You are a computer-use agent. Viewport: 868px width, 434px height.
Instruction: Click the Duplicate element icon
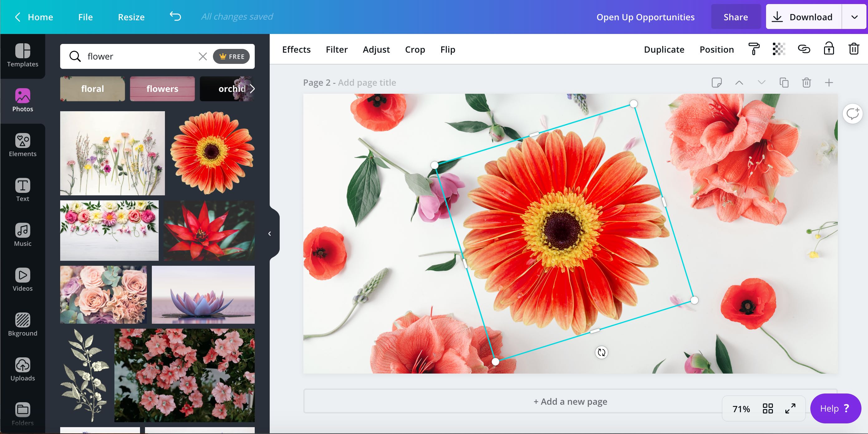(784, 82)
